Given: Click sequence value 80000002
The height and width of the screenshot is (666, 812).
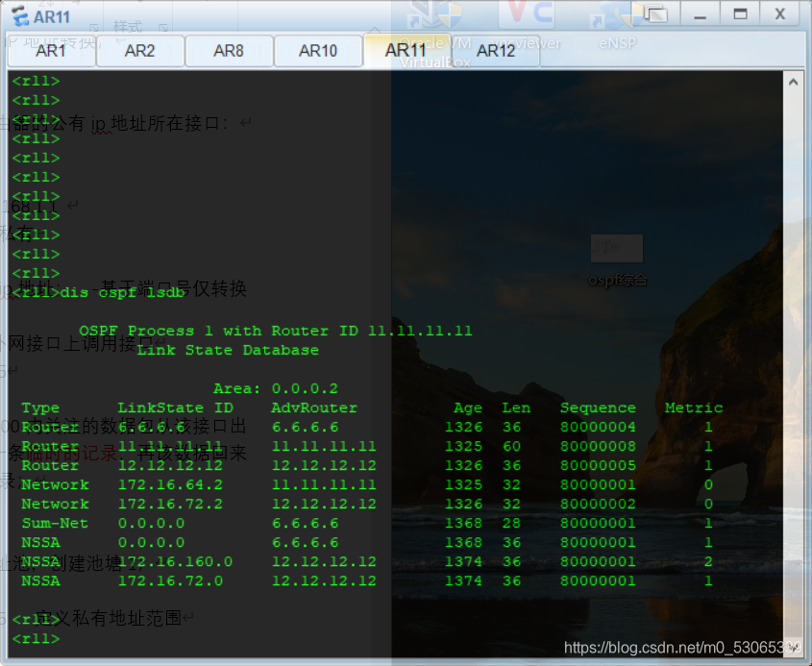Looking at the screenshot, I should coord(598,504).
